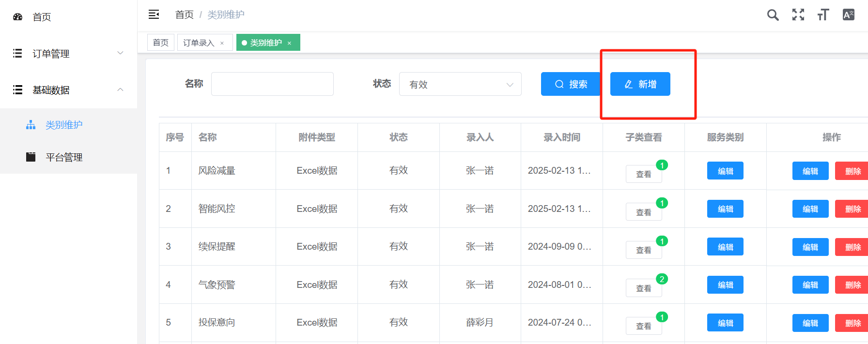Collapse the 基础数据 menu chevron
868x344 pixels.
(120, 90)
